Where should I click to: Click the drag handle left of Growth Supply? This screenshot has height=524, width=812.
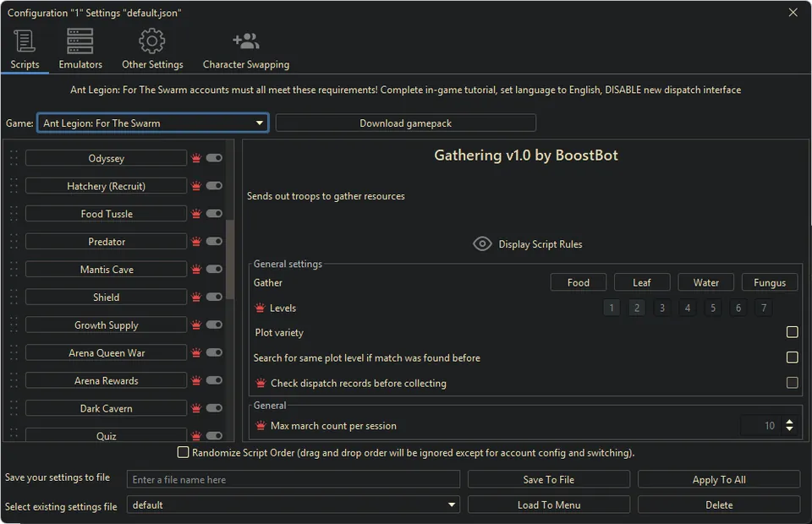[x=14, y=325]
